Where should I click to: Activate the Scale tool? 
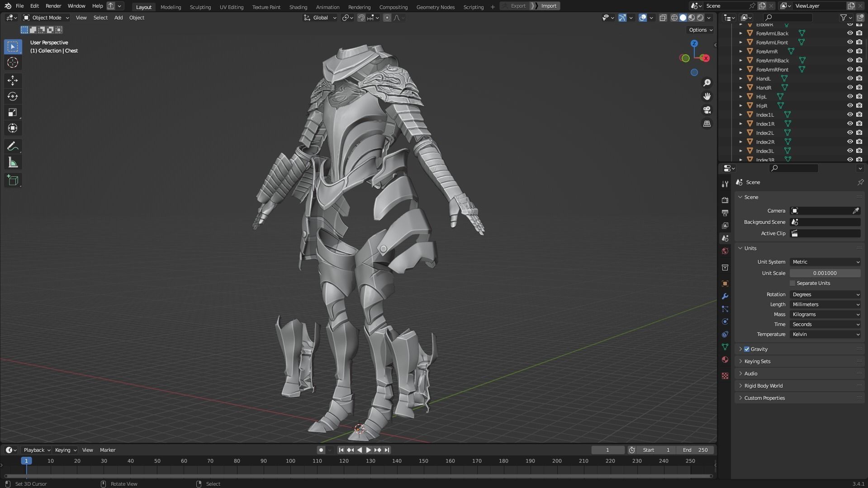(13, 112)
